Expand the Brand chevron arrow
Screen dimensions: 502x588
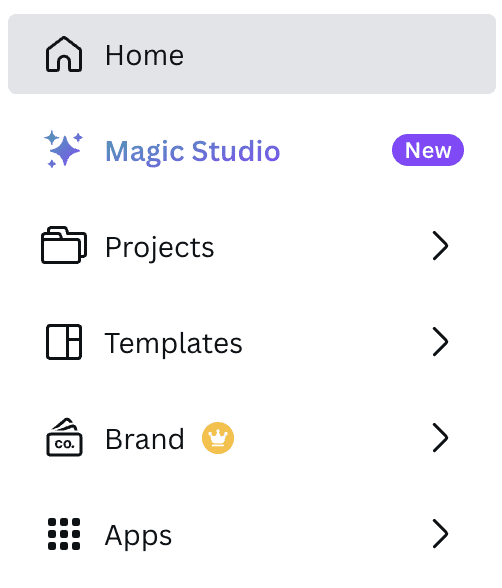tap(440, 438)
